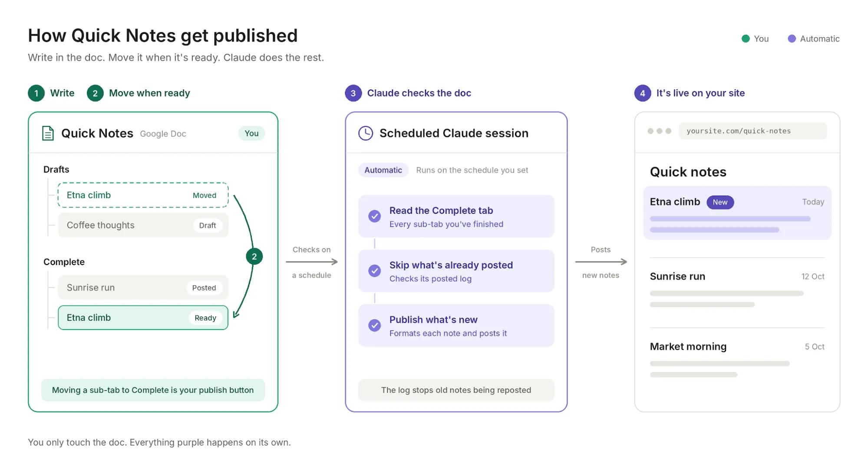Click the green You legend dot
Screen dimensions: 868x468
(746, 39)
